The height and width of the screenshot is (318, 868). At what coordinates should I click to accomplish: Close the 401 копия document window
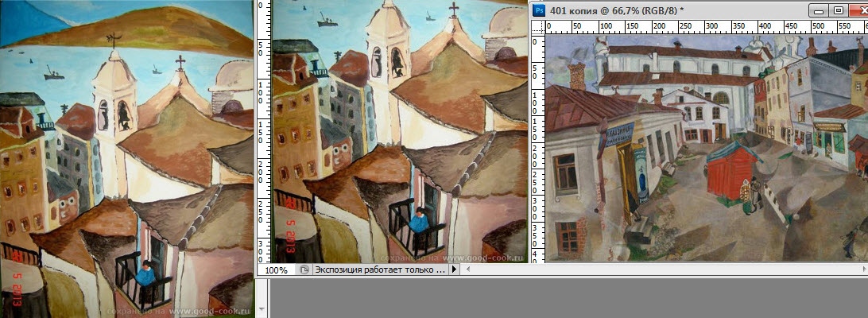click(859, 10)
